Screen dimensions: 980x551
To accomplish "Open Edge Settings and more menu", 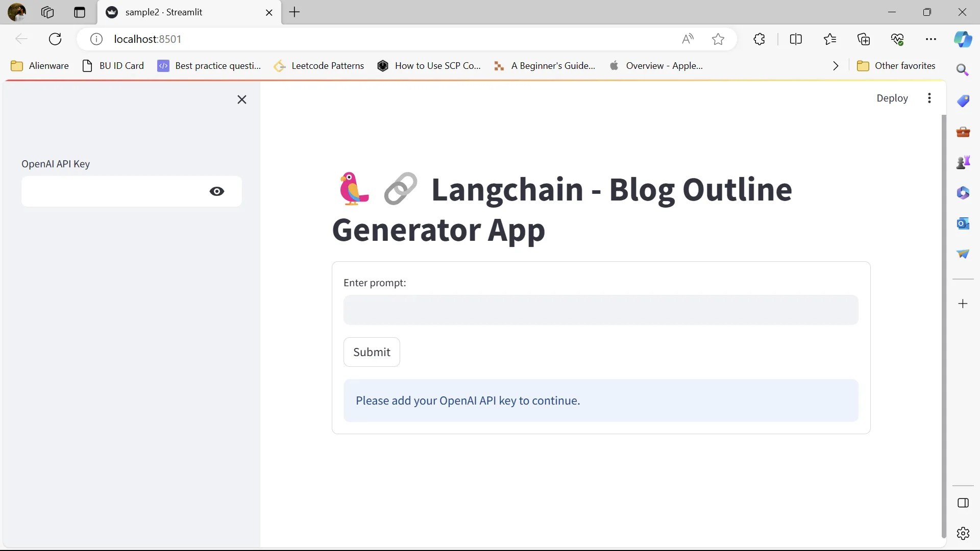I will click(x=931, y=39).
